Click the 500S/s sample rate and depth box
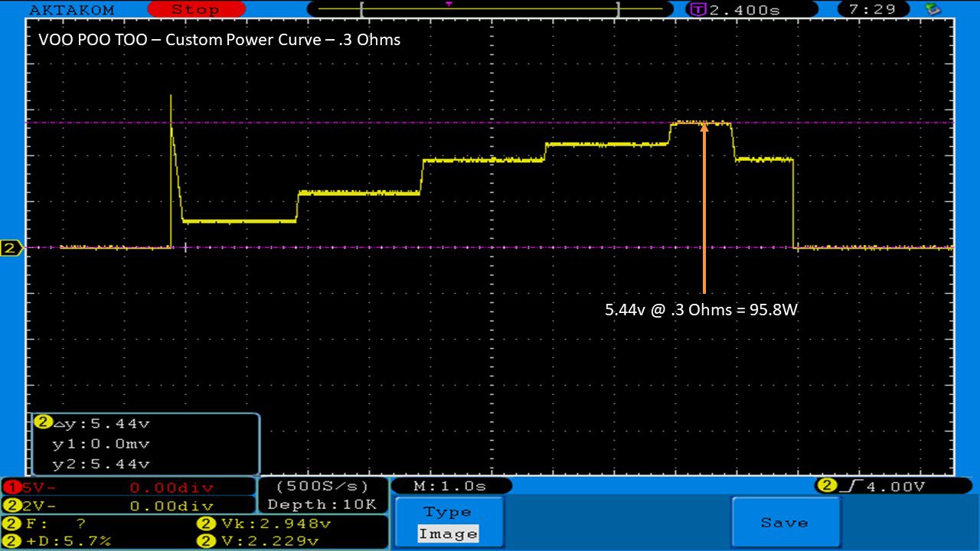The width and height of the screenshot is (980, 551). click(322, 495)
